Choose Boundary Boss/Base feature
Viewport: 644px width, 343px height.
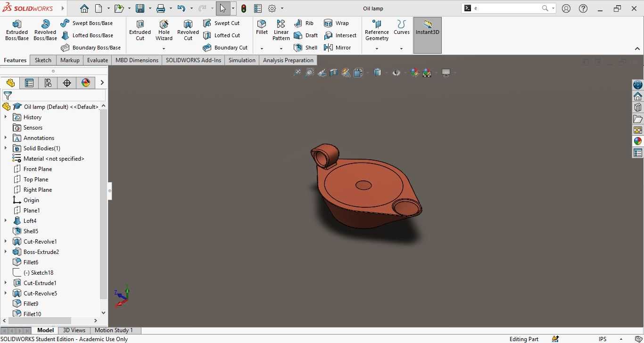(91, 48)
